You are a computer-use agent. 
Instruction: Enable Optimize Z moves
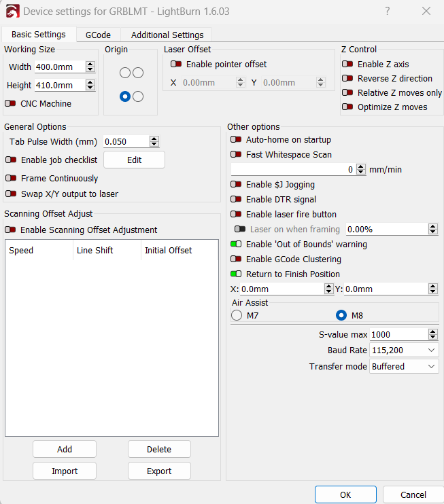point(347,107)
